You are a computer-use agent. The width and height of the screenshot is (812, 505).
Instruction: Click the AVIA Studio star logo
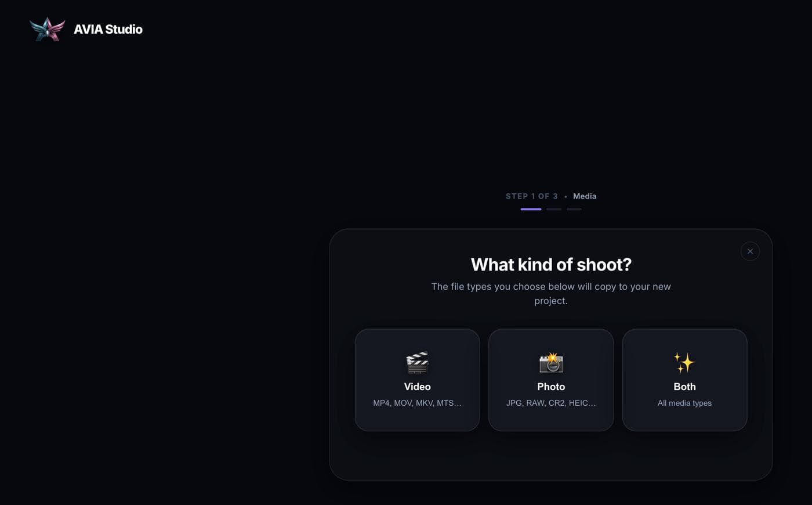point(48,29)
